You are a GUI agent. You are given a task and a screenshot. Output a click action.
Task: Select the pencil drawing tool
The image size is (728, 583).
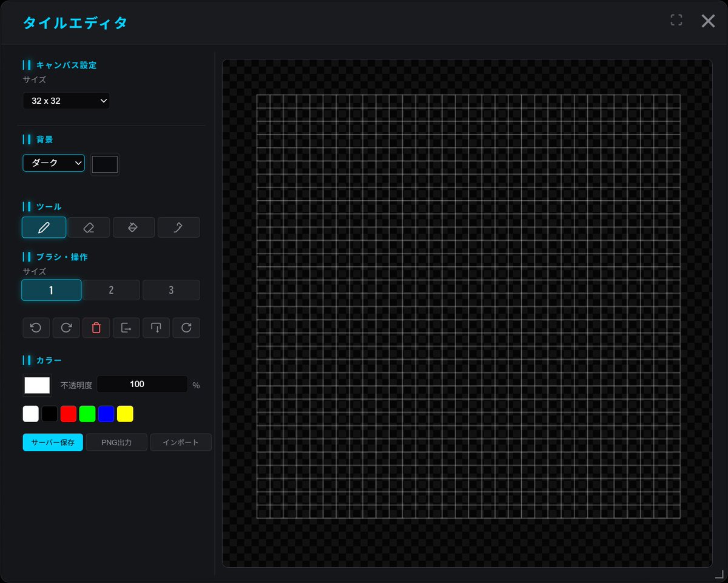pyautogui.click(x=44, y=227)
